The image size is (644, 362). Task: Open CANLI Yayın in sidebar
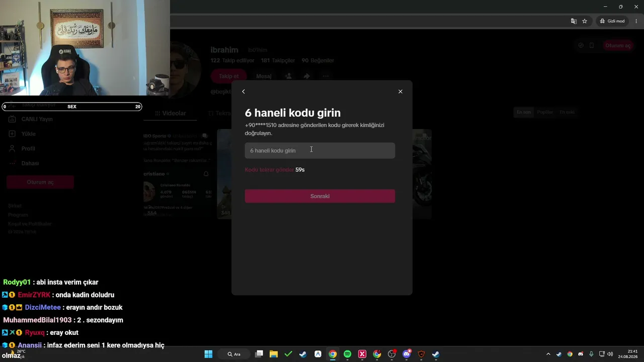click(x=31, y=119)
